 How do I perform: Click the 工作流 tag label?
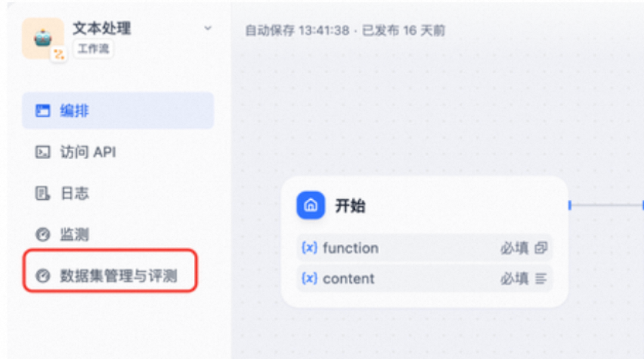click(x=93, y=49)
